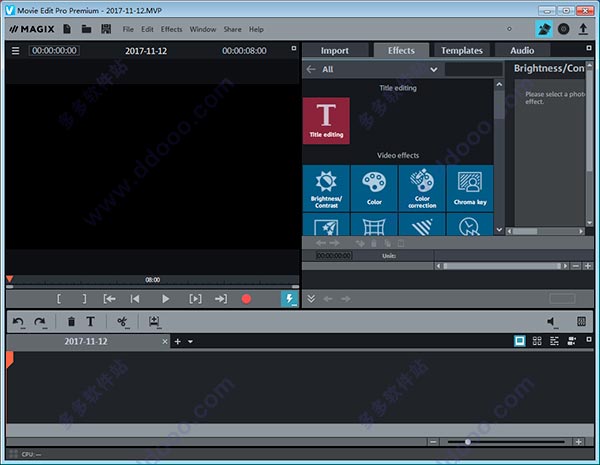Click the preview timecode 00:00:00:00 field
The image size is (600, 465).
54,51
